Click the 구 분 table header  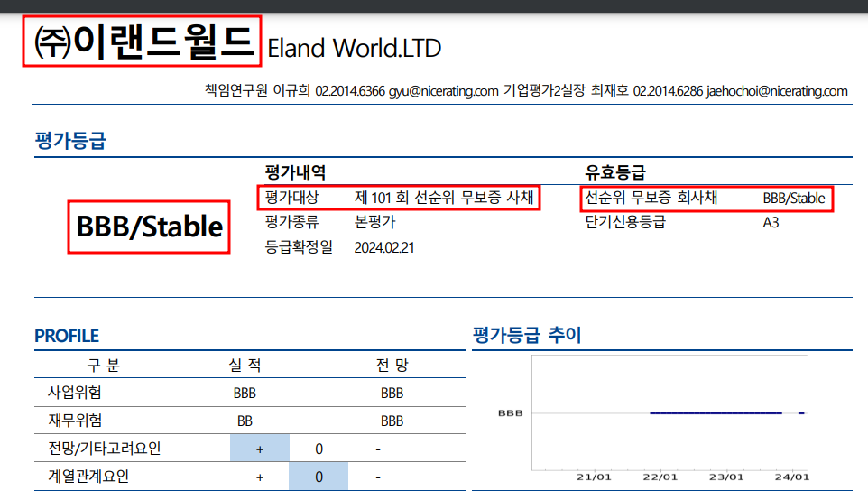coord(104,365)
